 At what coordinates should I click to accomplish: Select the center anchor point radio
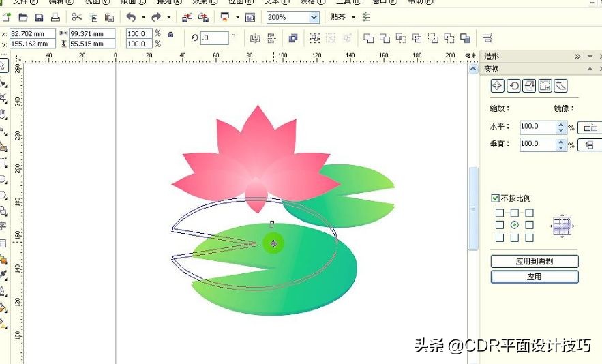coord(515,225)
